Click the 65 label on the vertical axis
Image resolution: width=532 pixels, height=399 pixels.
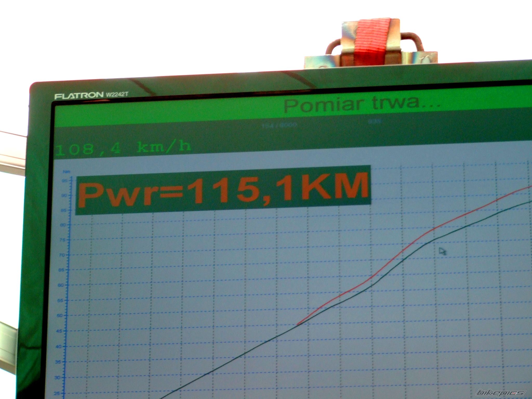click(61, 270)
